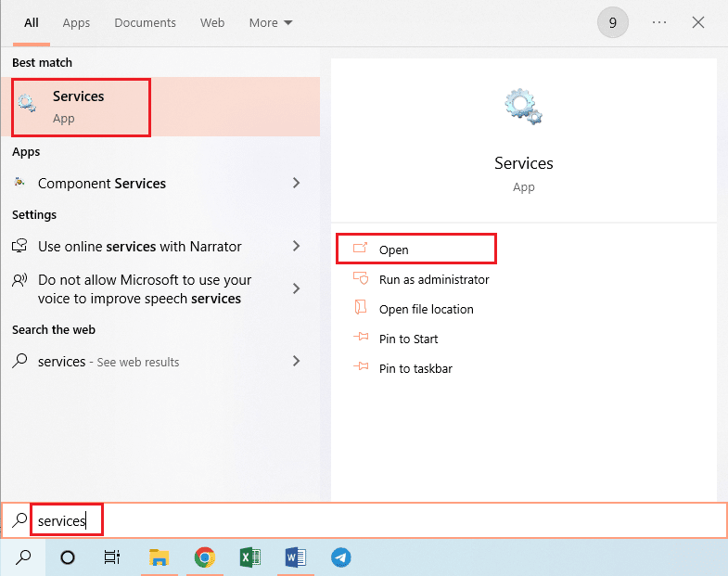Open Word from the taskbar
The height and width of the screenshot is (576, 728).
click(x=296, y=557)
